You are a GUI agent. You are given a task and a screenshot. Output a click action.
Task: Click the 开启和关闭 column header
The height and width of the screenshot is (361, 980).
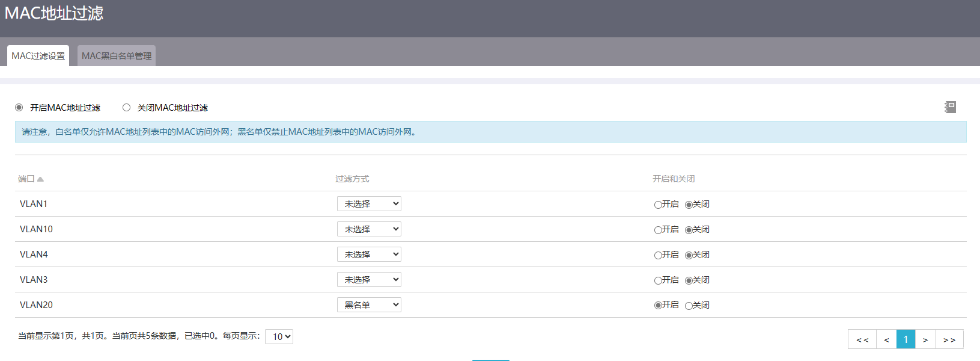pos(674,179)
